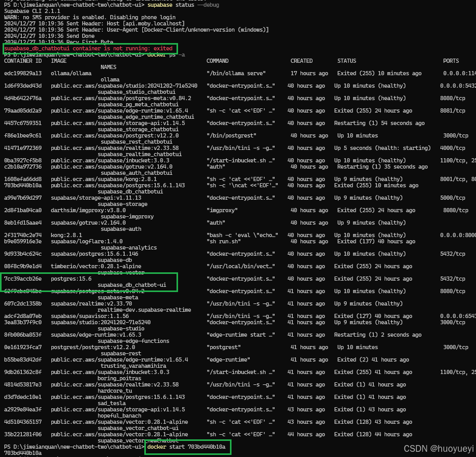
Task: Click the image 'timberio/vector:0.28.1-alpine'
Action: point(96,266)
